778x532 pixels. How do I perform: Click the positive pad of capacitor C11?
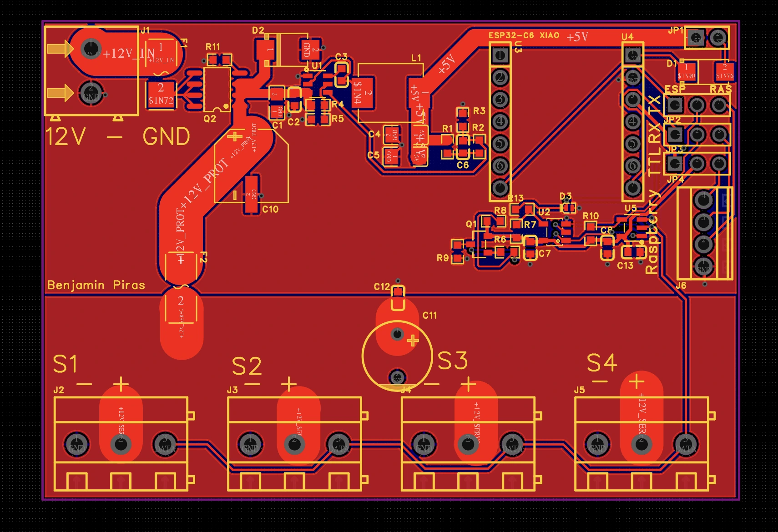[397, 335]
